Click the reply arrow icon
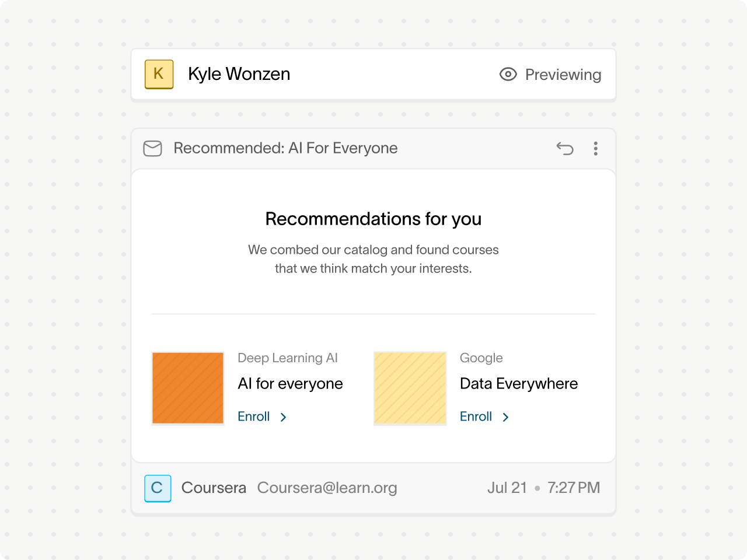Image resolution: width=747 pixels, height=560 pixels. coord(565,148)
